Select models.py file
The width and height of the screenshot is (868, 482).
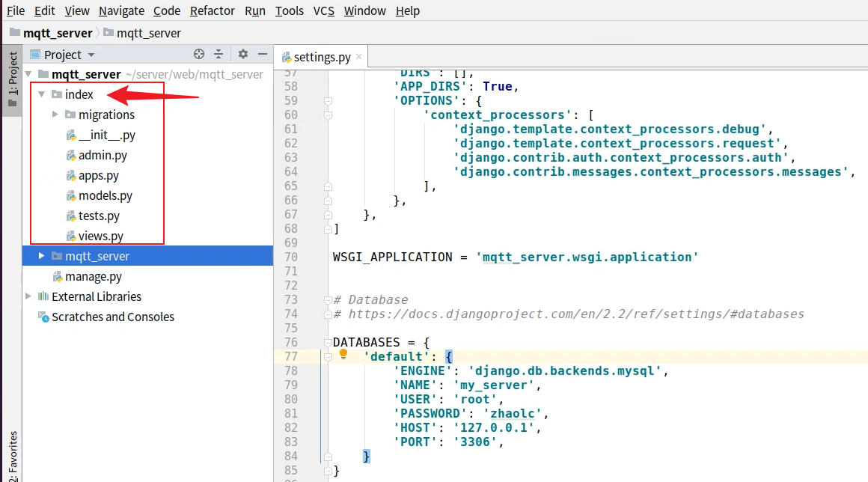(x=106, y=196)
